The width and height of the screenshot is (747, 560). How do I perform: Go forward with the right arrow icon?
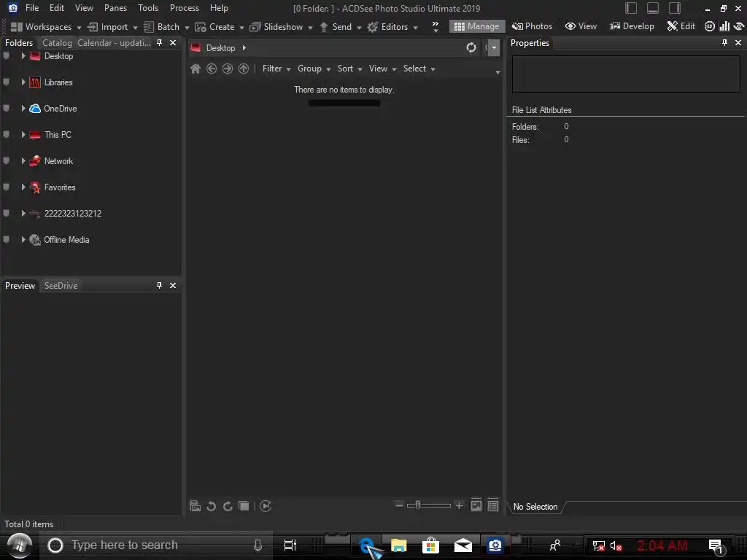pos(228,69)
